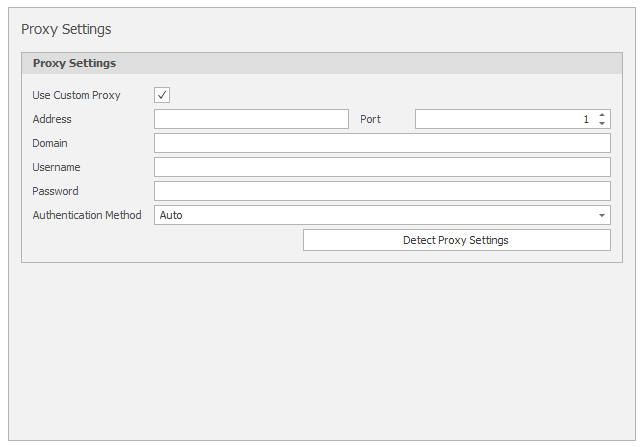Click inside the Password field
This screenshot has width=643, height=447.
pos(382,191)
